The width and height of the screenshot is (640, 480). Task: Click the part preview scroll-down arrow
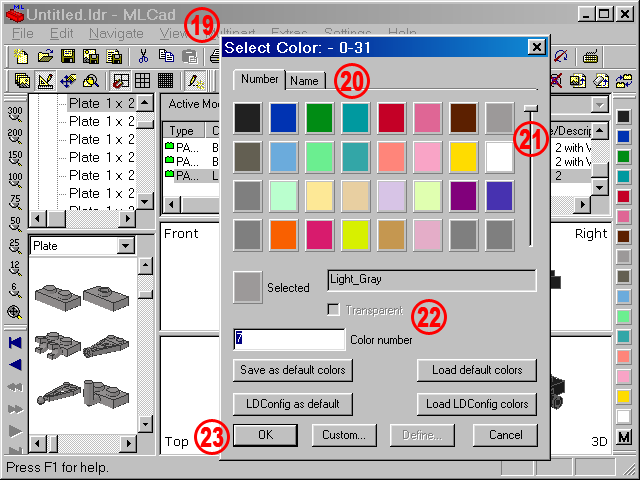tap(145, 424)
